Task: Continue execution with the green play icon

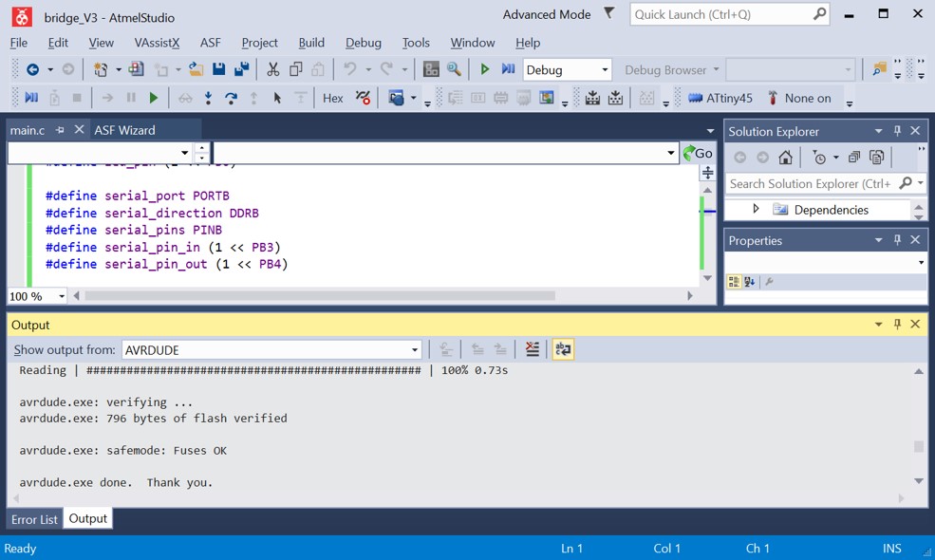Action: pyautogui.click(x=153, y=98)
